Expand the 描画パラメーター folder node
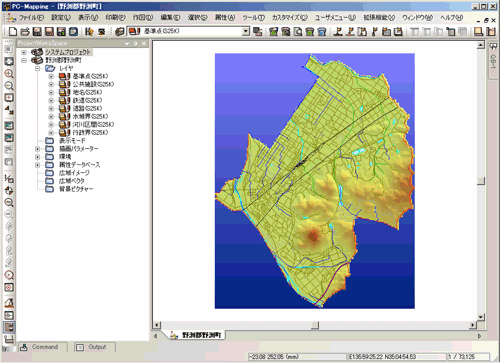Screen dimensions: 500x363 tap(37, 149)
